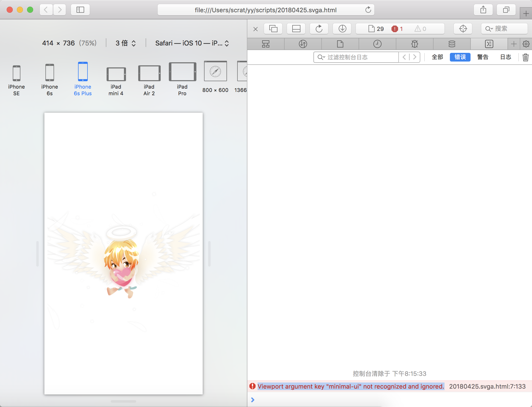The image size is (532, 407).
Task: Open the Network tab icon
Action: tap(303, 44)
